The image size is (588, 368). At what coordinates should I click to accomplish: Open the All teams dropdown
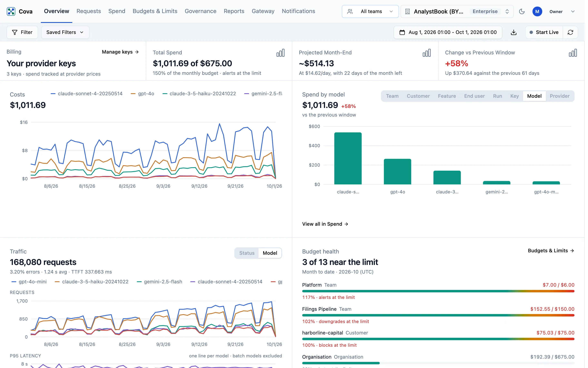point(370,11)
